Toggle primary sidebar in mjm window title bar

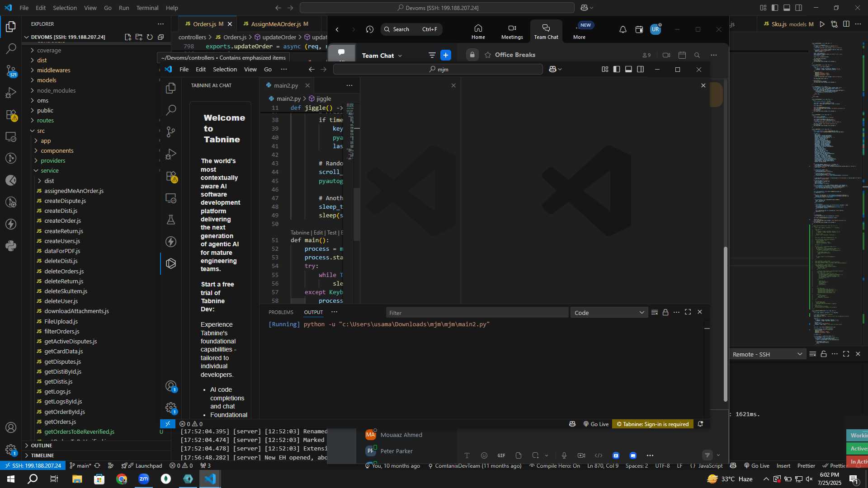click(x=617, y=69)
